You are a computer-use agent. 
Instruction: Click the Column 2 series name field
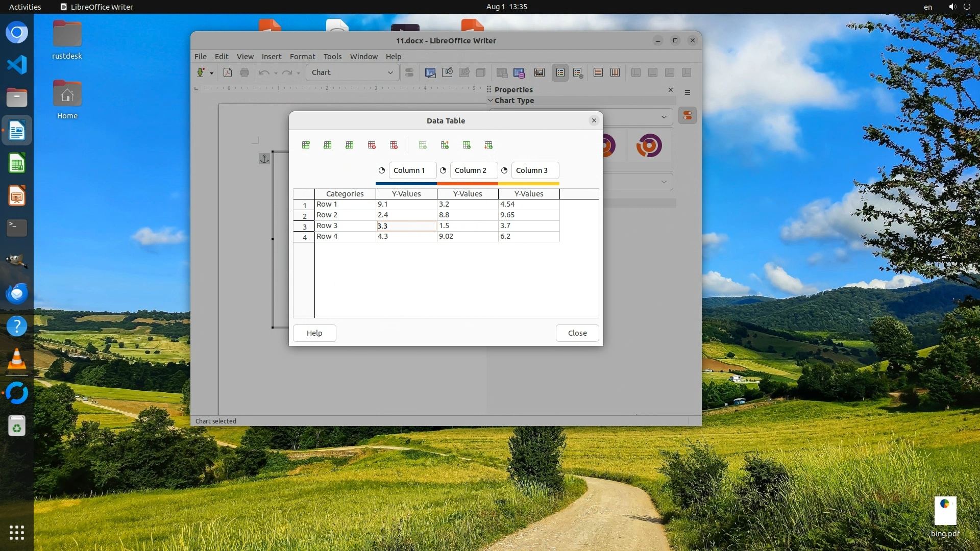pyautogui.click(x=473, y=170)
